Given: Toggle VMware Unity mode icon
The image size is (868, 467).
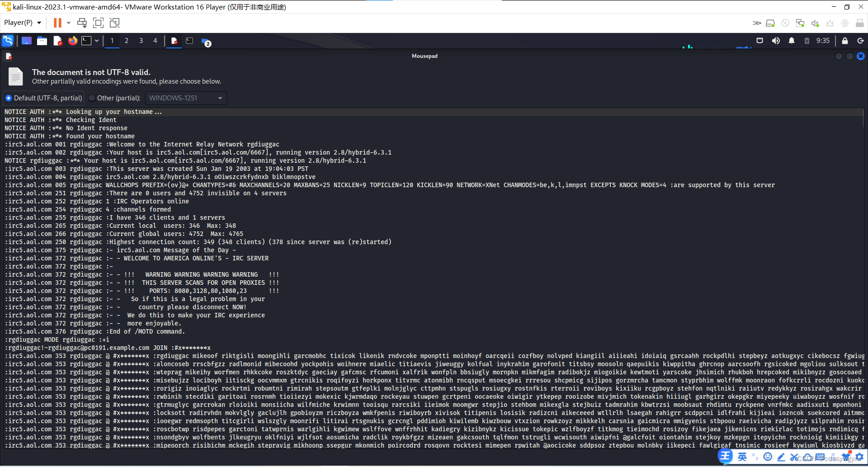Looking at the screenshot, I should [x=115, y=23].
